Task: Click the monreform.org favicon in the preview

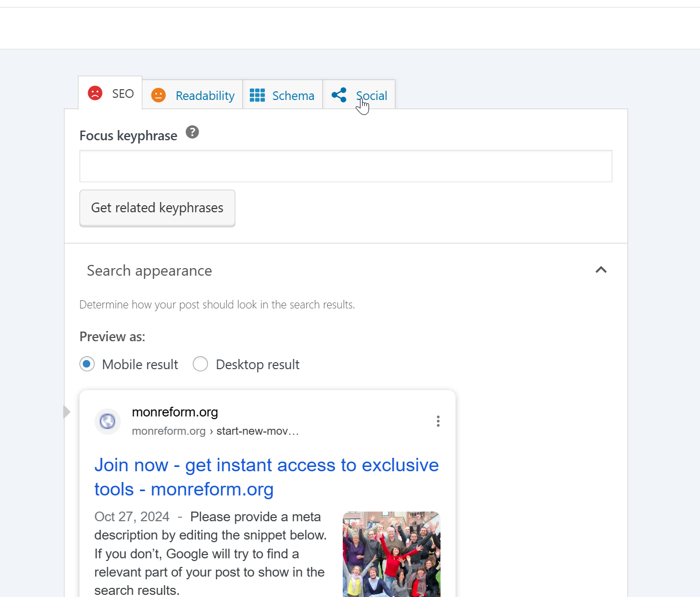Action: 107,421
